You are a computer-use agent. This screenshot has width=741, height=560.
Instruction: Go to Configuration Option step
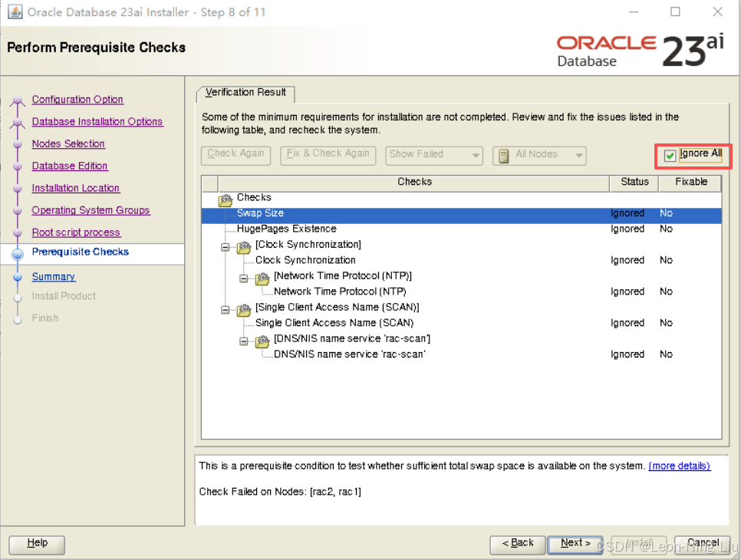[x=77, y=99]
